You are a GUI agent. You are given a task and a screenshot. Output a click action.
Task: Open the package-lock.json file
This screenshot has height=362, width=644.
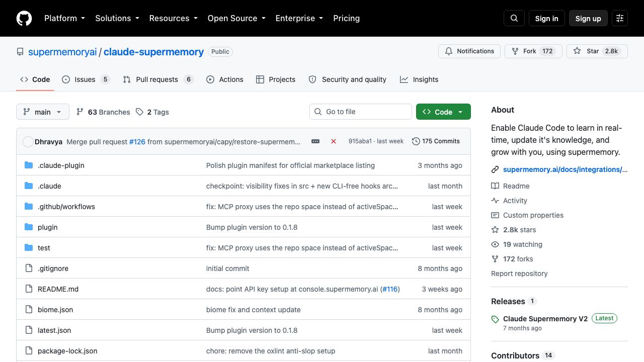[x=67, y=351]
